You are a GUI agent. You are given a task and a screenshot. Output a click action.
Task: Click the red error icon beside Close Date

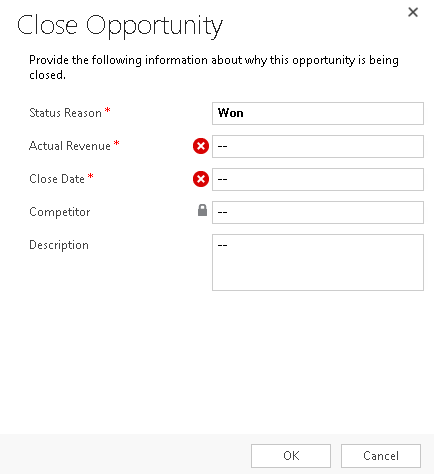click(201, 179)
